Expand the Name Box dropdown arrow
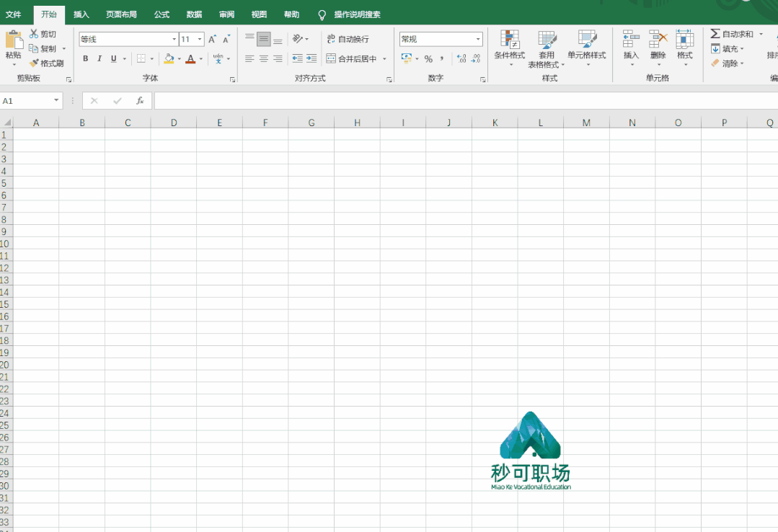 point(56,100)
